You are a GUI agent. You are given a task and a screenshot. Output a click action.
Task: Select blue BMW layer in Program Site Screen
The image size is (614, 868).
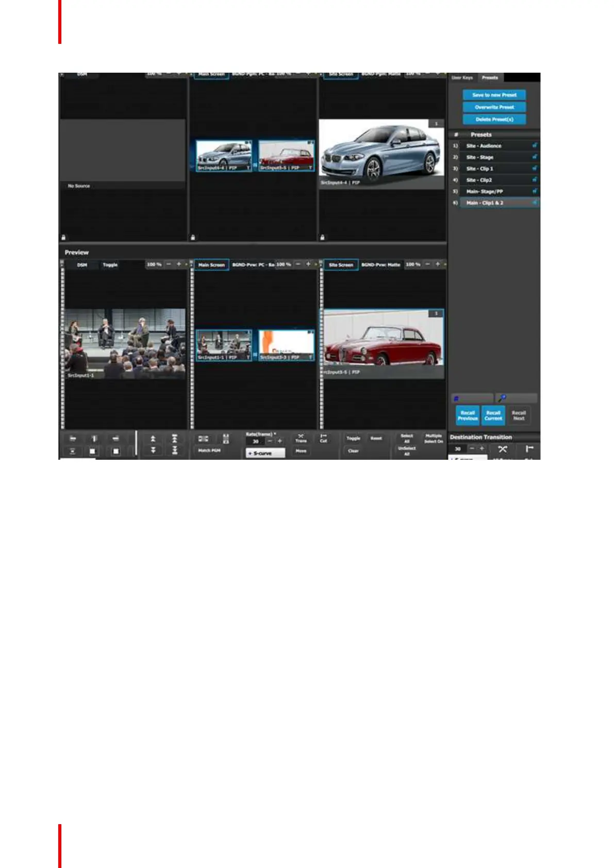point(381,154)
